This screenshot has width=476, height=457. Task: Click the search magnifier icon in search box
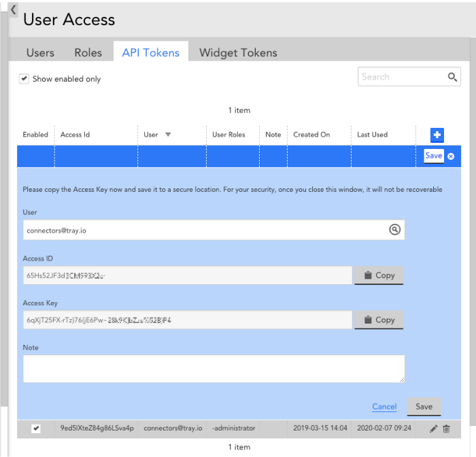(453, 77)
